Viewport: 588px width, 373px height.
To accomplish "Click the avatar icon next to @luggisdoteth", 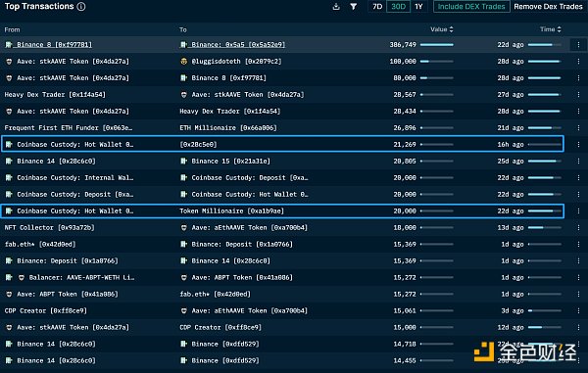I will pyautogui.click(x=184, y=61).
